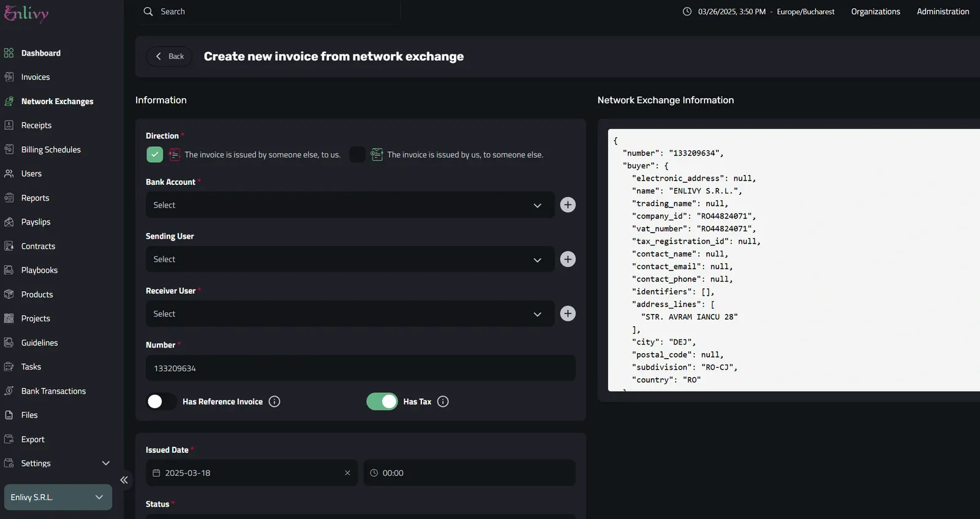Click the Contracts sidebar icon
Image resolution: width=980 pixels, height=519 pixels.
(x=9, y=246)
